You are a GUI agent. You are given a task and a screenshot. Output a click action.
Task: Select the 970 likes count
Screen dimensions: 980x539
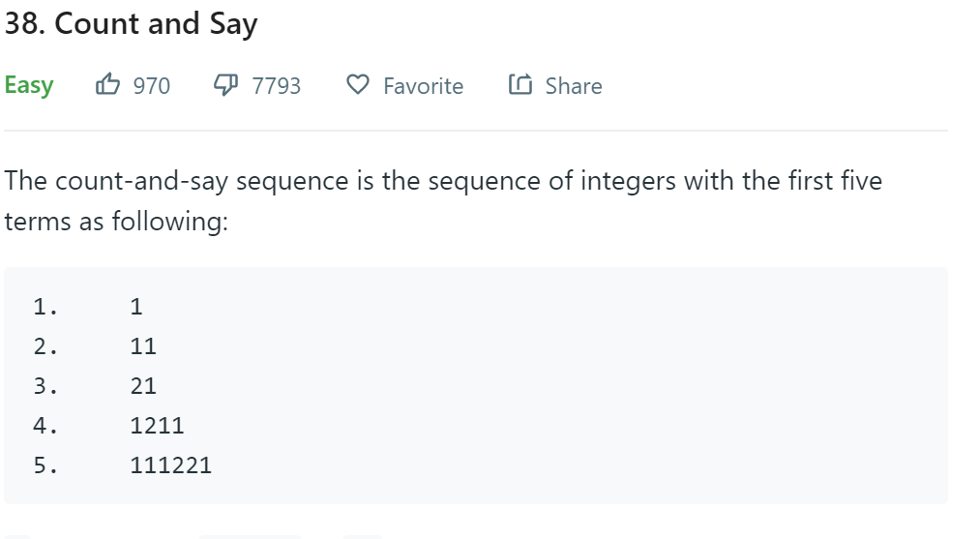point(151,86)
